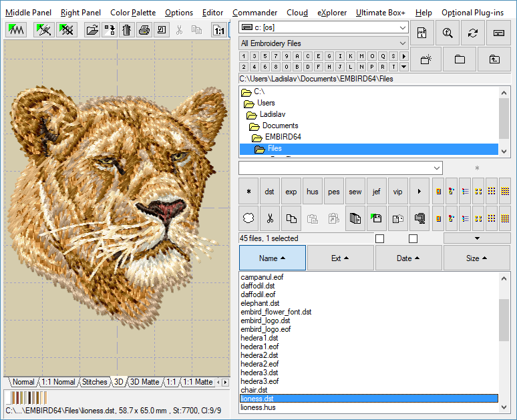
Task: Click the needle-crossed-out toolbar icon
Action: (x=43, y=30)
